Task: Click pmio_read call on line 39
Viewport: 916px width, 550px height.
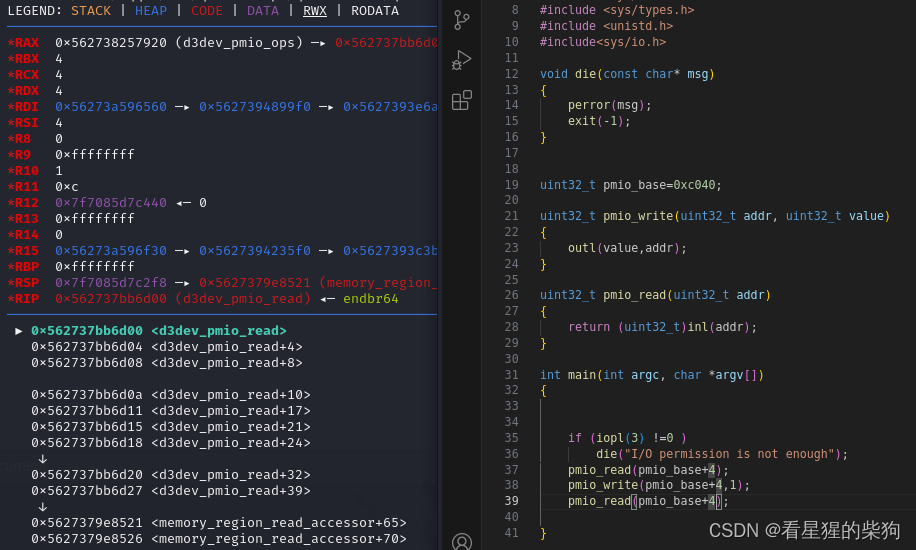Action: 648,501
